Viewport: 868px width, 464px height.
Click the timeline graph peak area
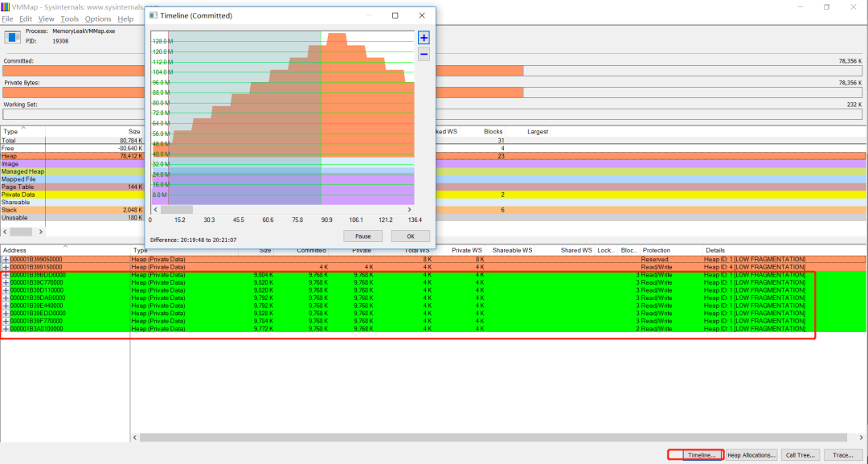(x=337, y=39)
